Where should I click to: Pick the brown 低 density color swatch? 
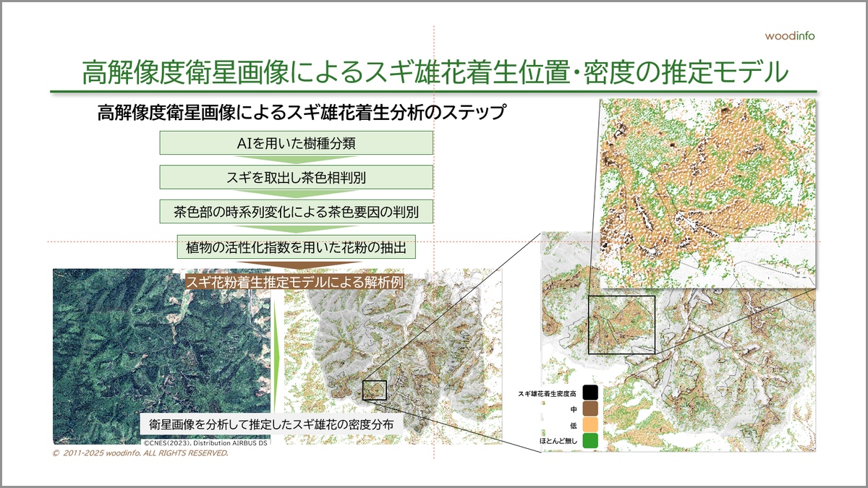590,423
